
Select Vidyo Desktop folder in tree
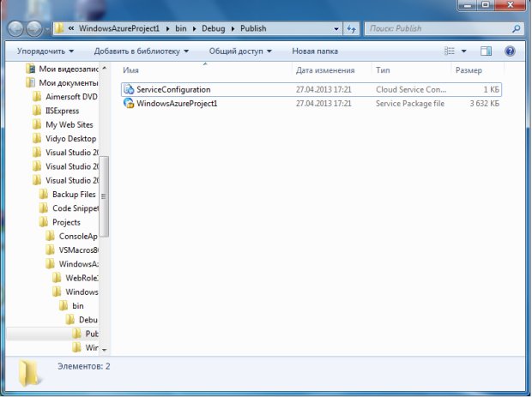(x=71, y=139)
